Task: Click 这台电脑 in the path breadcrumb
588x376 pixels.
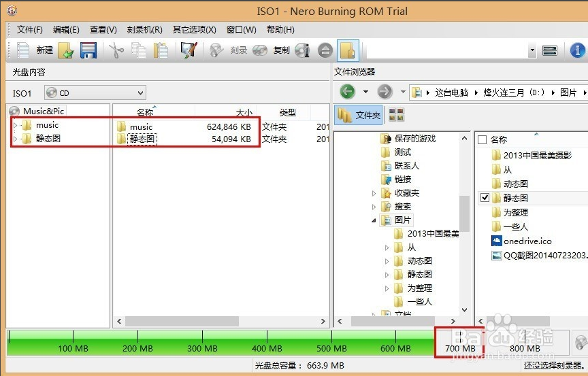Action: point(451,92)
